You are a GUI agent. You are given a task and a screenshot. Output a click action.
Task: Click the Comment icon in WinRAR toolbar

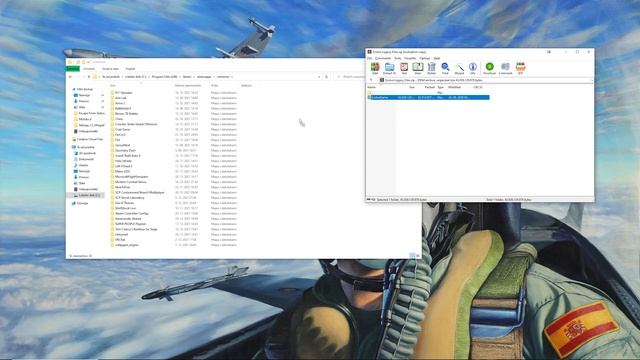(x=505, y=68)
